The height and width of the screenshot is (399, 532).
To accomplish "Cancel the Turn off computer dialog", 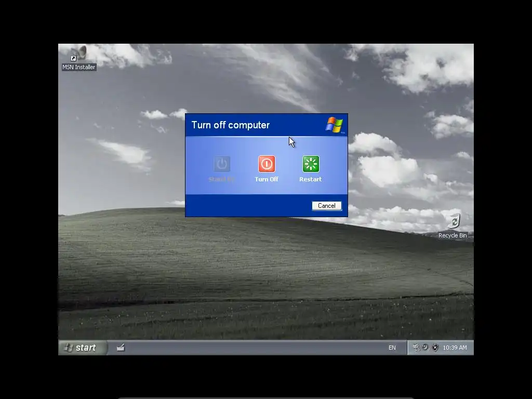I will pyautogui.click(x=326, y=206).
